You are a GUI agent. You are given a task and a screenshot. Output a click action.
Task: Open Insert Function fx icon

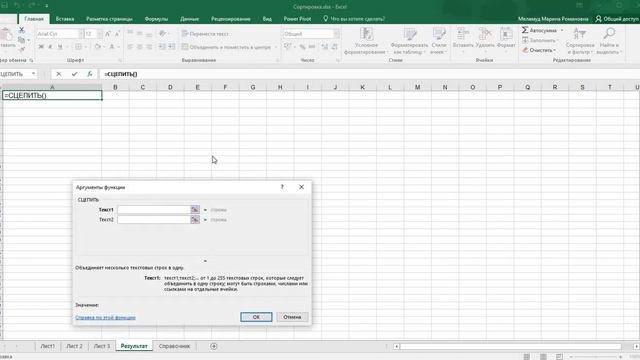(x=89, y=74)
